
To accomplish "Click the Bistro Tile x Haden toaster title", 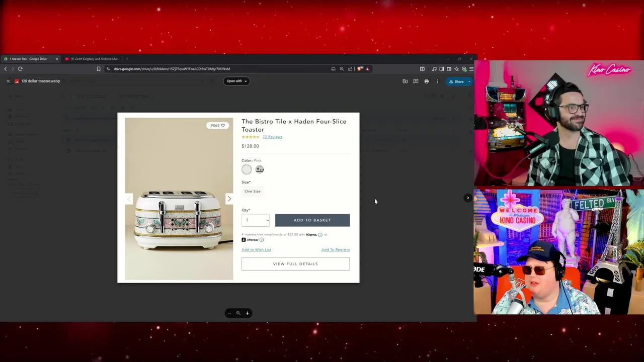I will (x=294, y=125).
